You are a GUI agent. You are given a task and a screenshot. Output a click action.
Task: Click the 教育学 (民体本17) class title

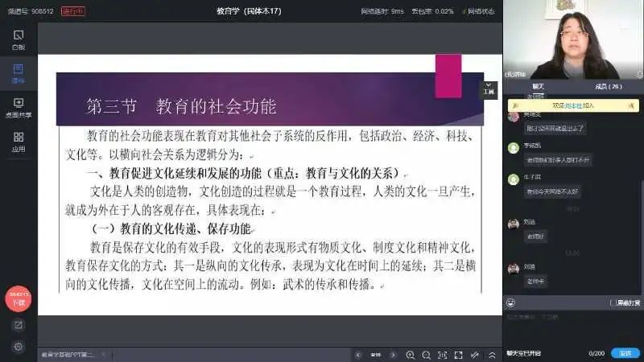(x=250, y=11)
